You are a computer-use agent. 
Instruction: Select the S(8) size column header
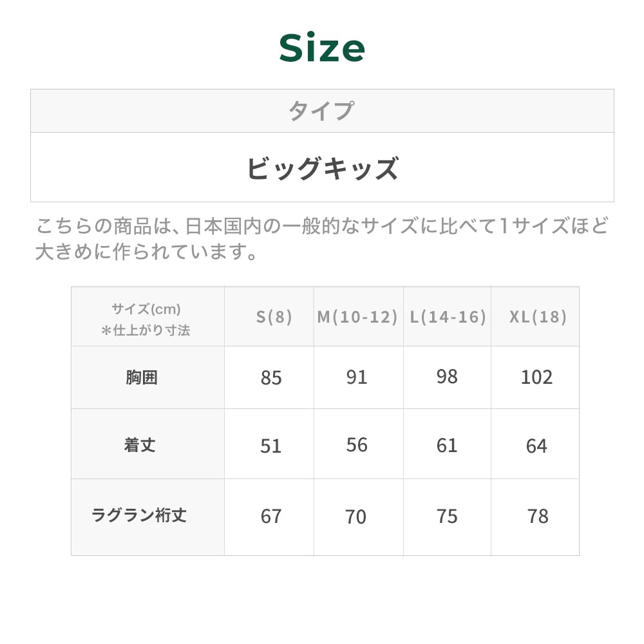274,317
